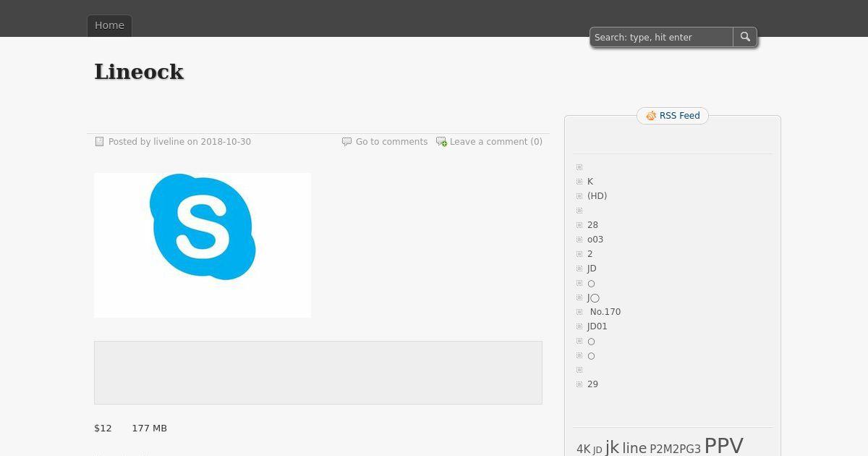Viewport: 868px width, 456px height.
Task: Open the liveline author link
Action: tap(169, 142)
